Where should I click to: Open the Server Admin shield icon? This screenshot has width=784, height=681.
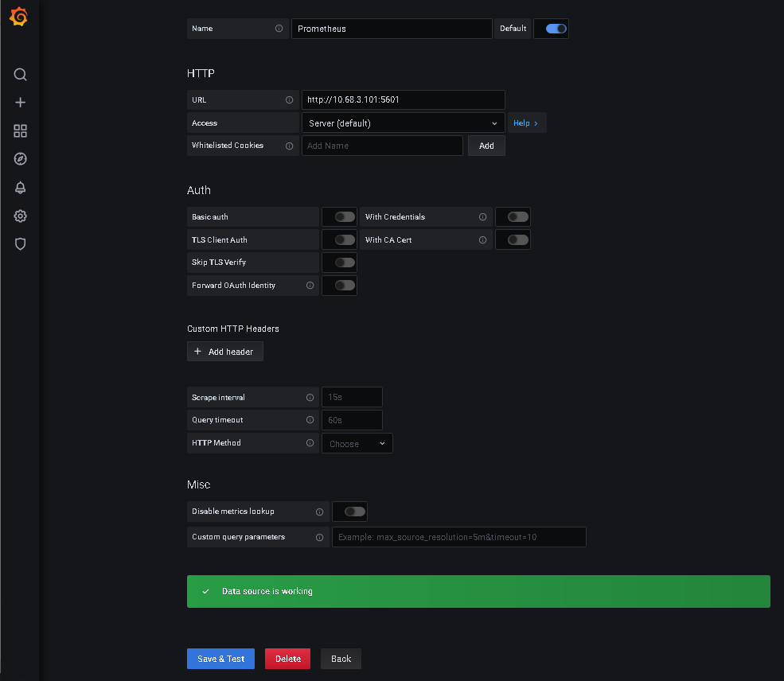(x=20, y=243)
